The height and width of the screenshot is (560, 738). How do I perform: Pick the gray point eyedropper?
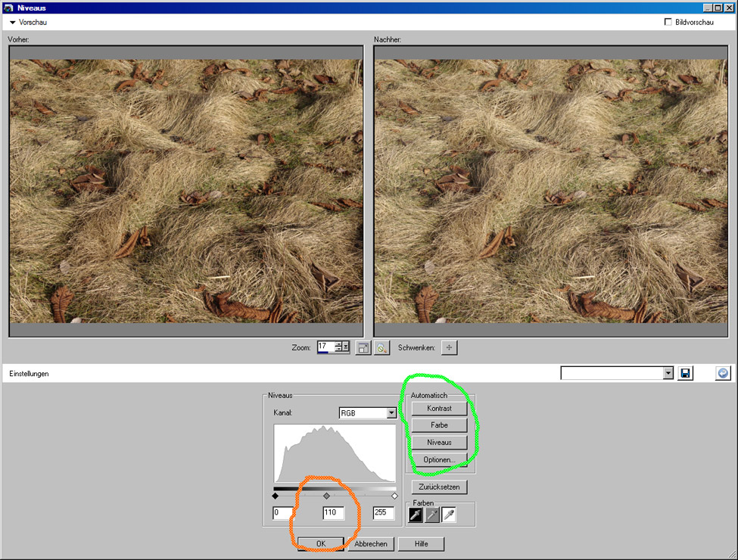click(x=432, y=515)
